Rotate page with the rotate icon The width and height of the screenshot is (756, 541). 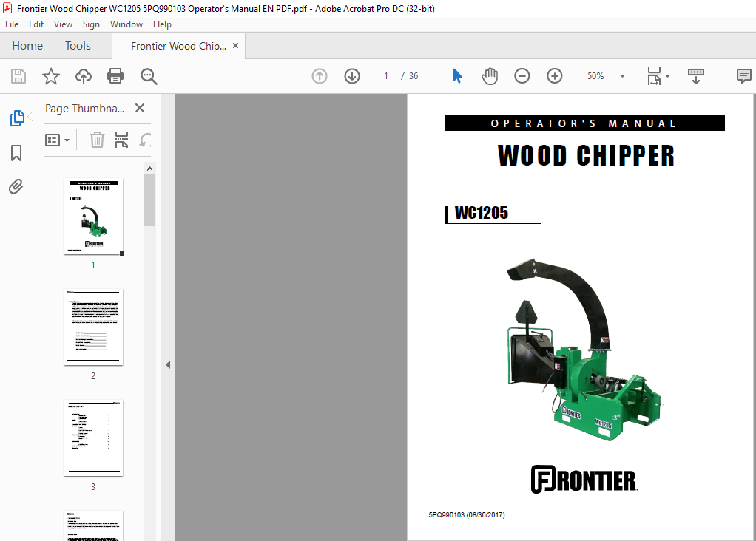[145, 140]
